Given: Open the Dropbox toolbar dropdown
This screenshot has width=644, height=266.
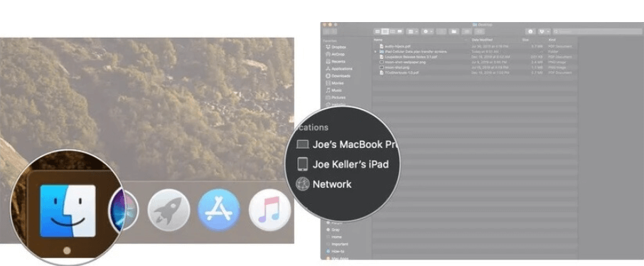Looking at the screenshot, I should [544, 31].
